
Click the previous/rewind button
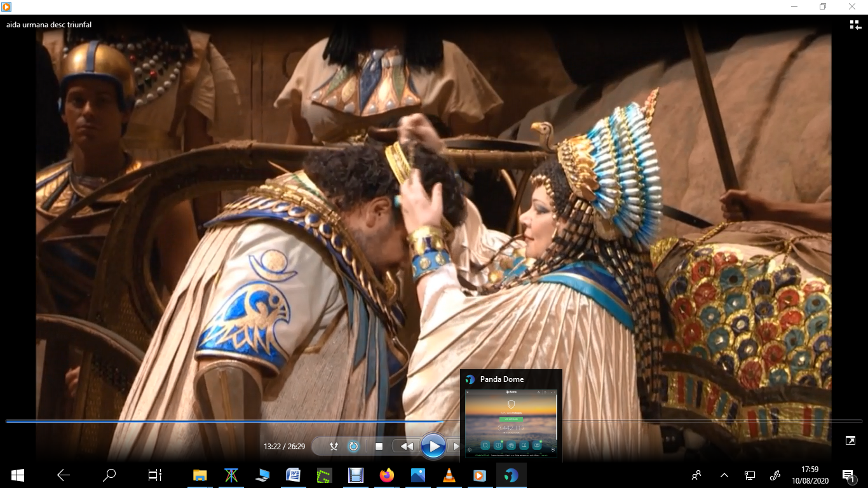[407, 446]
